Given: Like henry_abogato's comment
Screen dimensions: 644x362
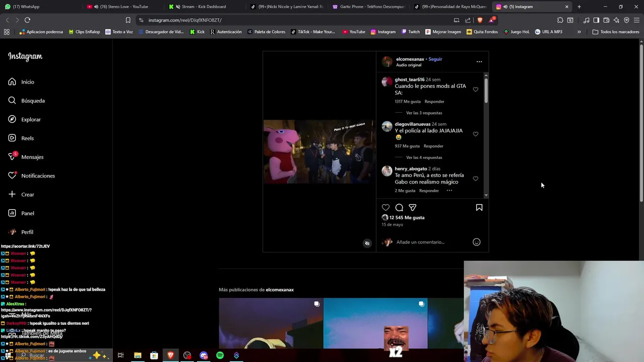Looking at the screenshot, I should click(475, 178).
